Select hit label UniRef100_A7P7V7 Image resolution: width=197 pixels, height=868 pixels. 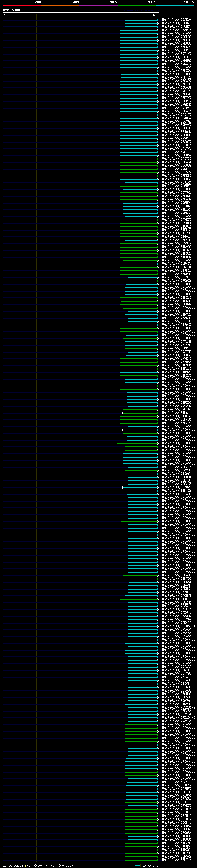pos(177,98)
